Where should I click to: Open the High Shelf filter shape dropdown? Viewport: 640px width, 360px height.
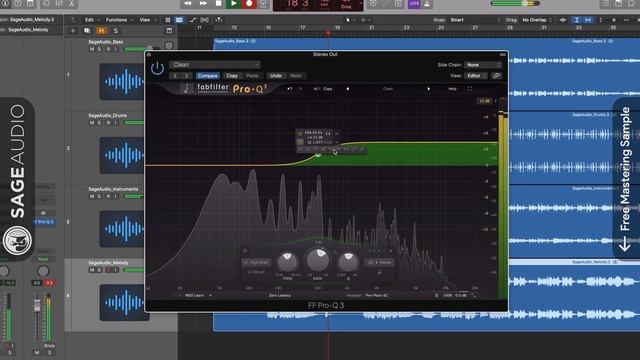256,262
